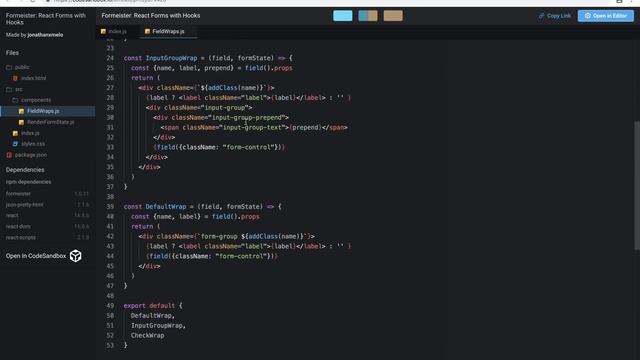This screenshot has height=360, width=640.
Task: Click the CodeSandbox cube logo icon
Action: [76, 256]
